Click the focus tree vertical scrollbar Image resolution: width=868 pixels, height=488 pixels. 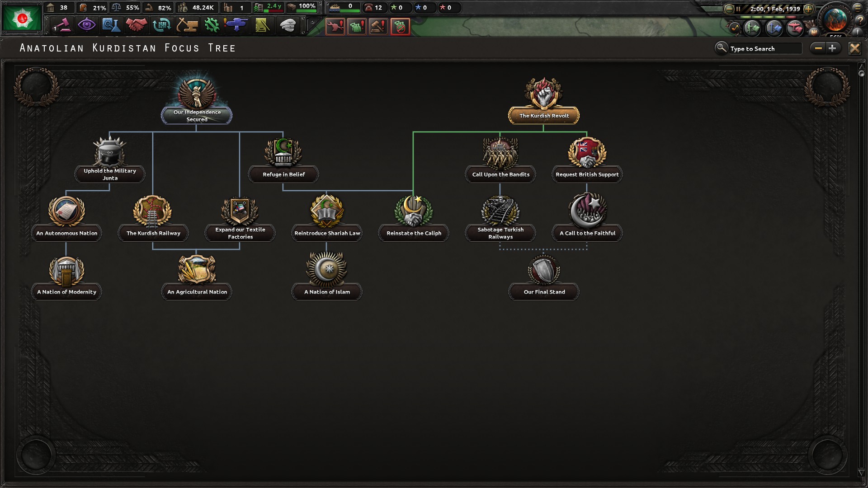pyautogui.click(x=861, y=73)
